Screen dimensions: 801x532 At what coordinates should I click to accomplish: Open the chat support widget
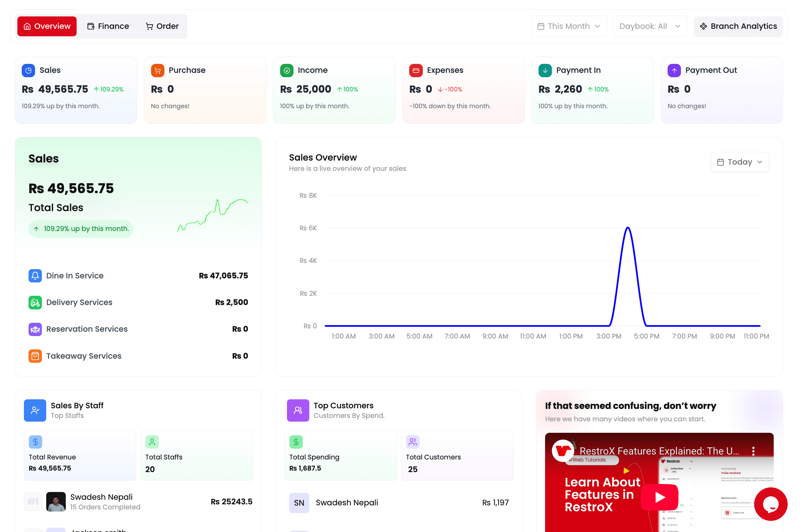[x=771, y=504]
